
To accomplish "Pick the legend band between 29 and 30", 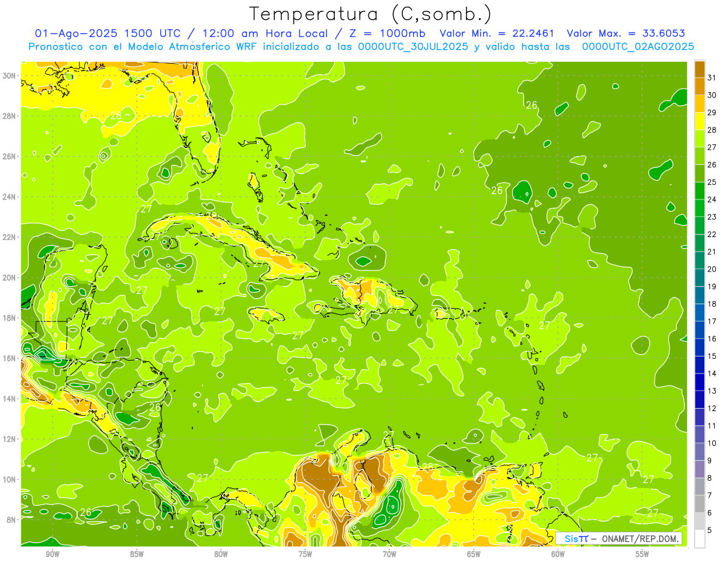I will pyautogui.click(x=699, y=104).
